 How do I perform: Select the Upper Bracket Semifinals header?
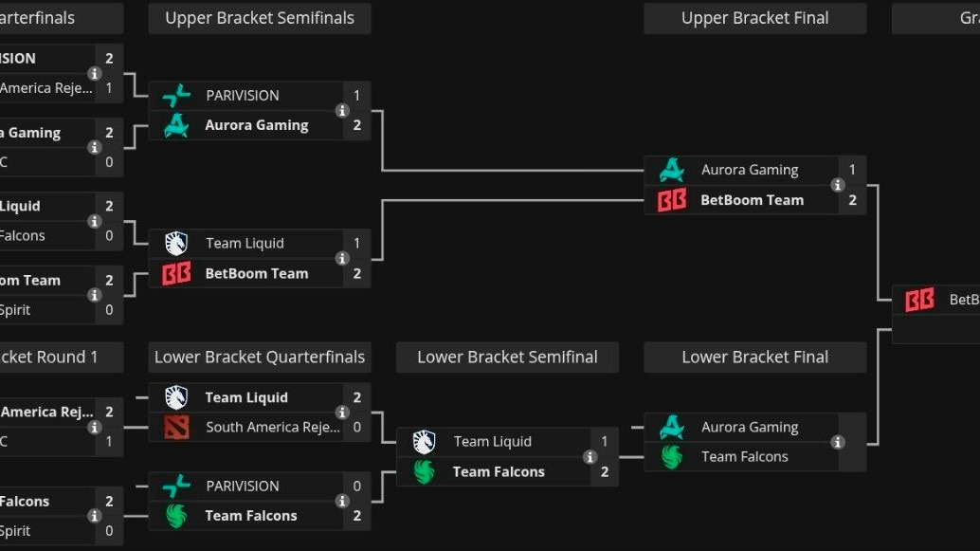click(x=260, y=18)
